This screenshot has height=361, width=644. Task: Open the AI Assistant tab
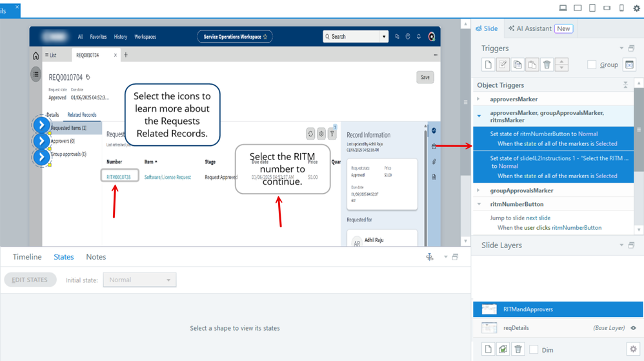click(541, 28)
